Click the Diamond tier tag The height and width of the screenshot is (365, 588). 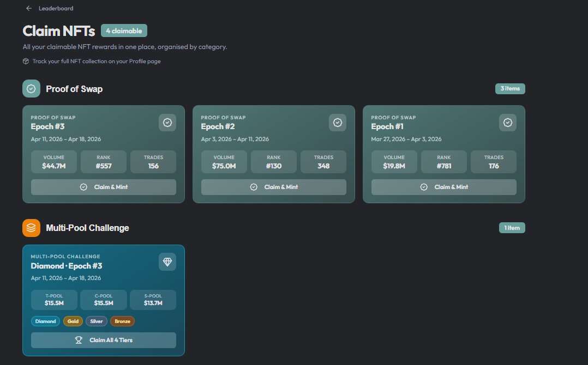pyautogui.click(x=45, y=321)
